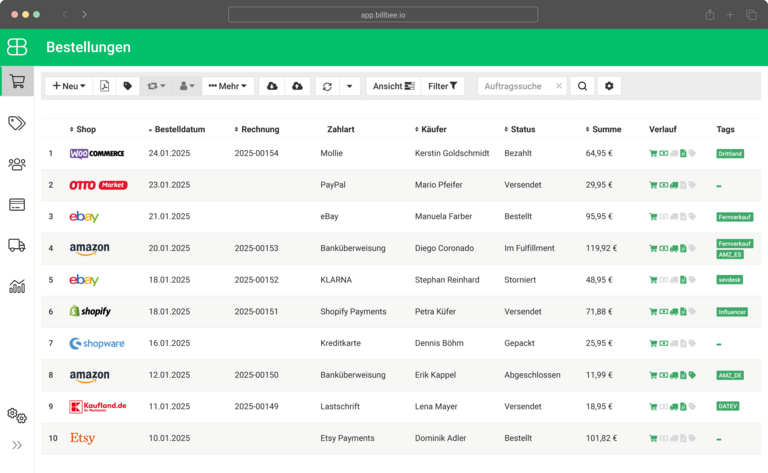Open the settings gears icon in sidebar
Viewport: 768px width, 473px height.
17,414
